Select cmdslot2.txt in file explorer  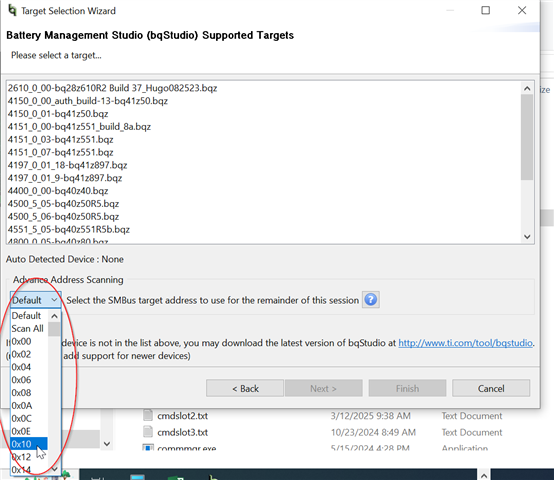point(182,416)
